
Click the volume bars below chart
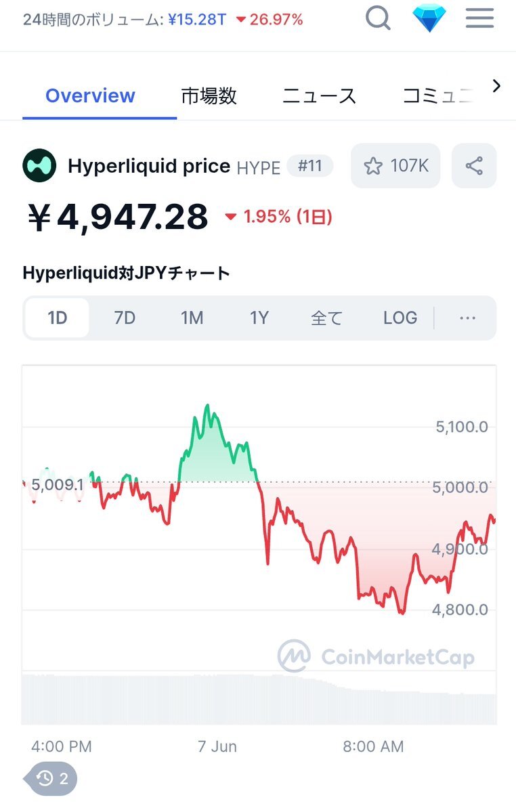[x=259, y=699]
